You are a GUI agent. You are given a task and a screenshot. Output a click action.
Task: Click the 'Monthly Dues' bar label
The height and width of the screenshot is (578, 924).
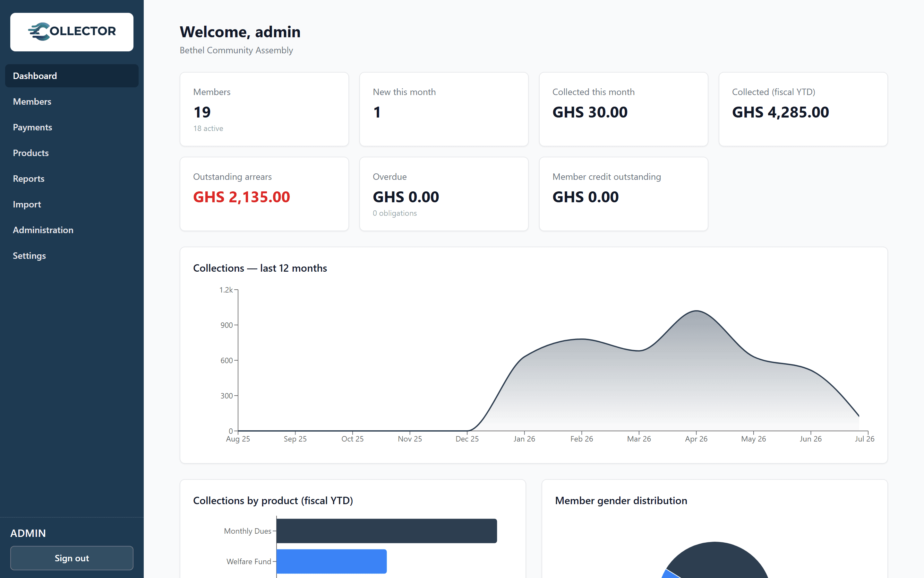click(x=247, y=531)
